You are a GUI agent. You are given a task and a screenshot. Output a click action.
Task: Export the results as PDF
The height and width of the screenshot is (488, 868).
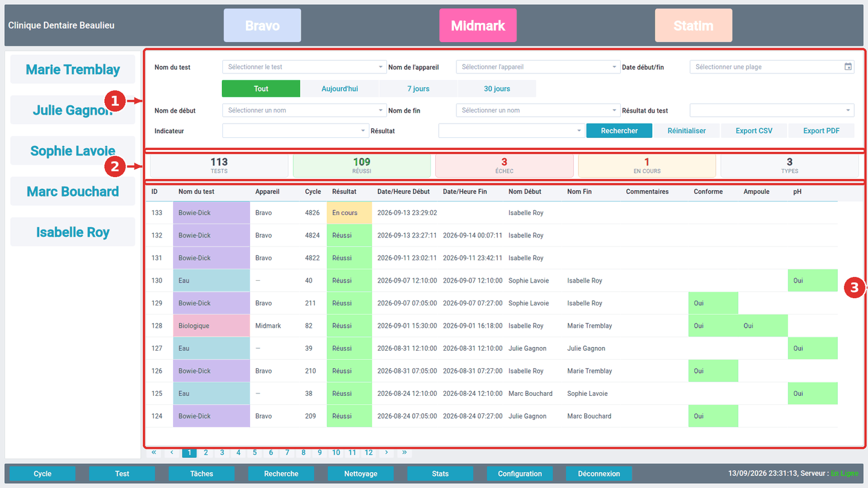pos(822,131)
